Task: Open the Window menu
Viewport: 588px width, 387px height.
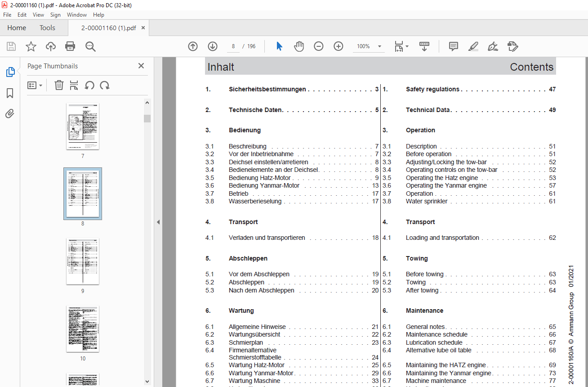Action: tap(77, 15)
